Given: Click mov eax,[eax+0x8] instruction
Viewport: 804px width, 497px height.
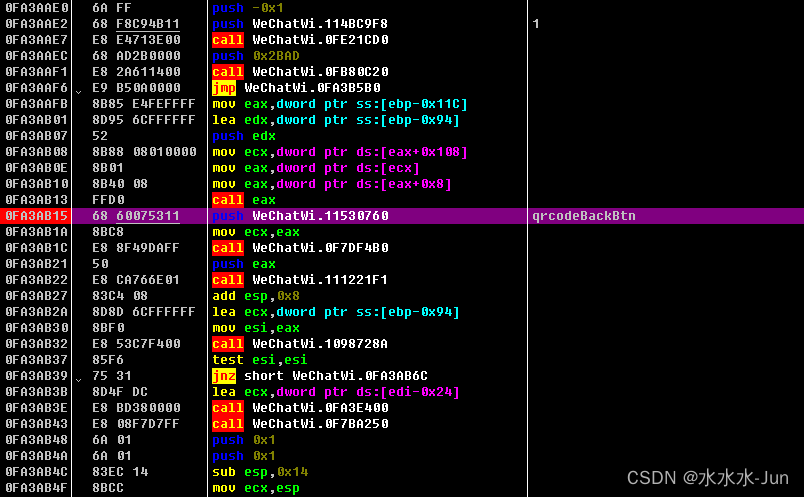Looking at the screenshot, I should [332, 184].
